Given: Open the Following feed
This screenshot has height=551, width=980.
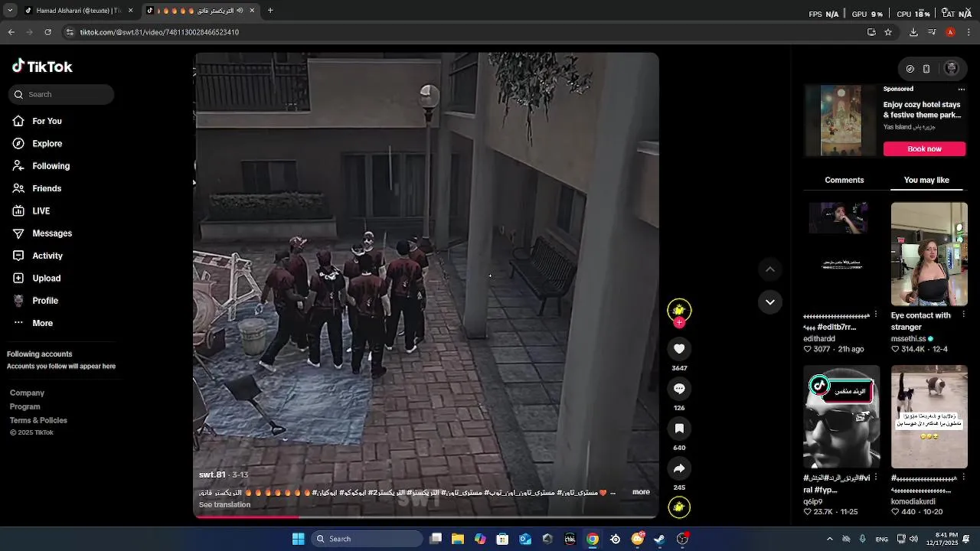Looking at the screenshot, I should click(x=51, y=166).
